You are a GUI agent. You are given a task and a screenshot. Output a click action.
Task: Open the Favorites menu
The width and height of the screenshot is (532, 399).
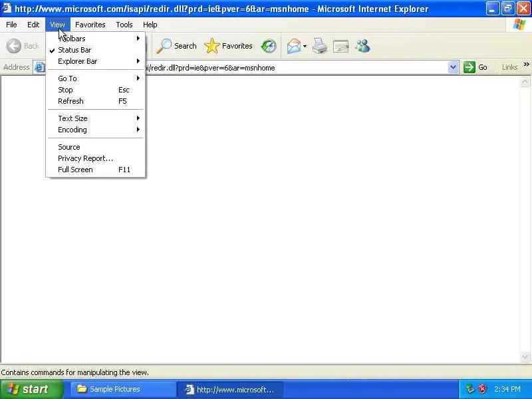tap(90, 25)
